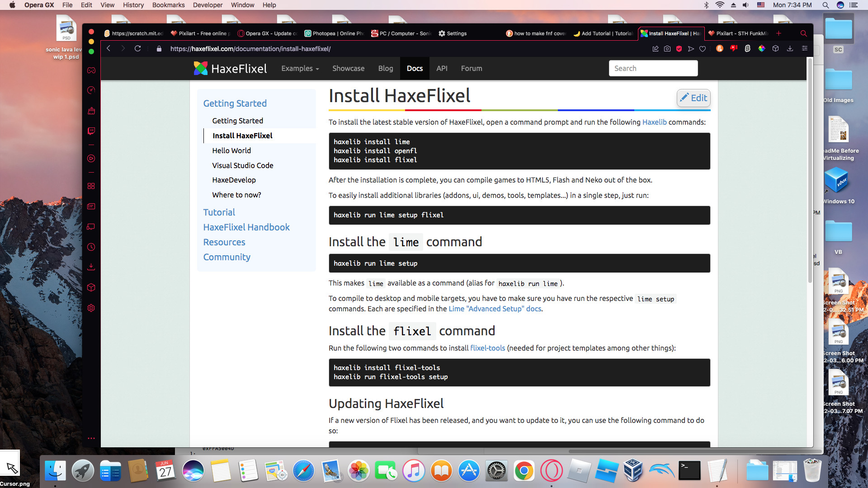This screenshot has height=488, width=868.
Task: Open Twitch in the sidebar
Action: point(91,131)
